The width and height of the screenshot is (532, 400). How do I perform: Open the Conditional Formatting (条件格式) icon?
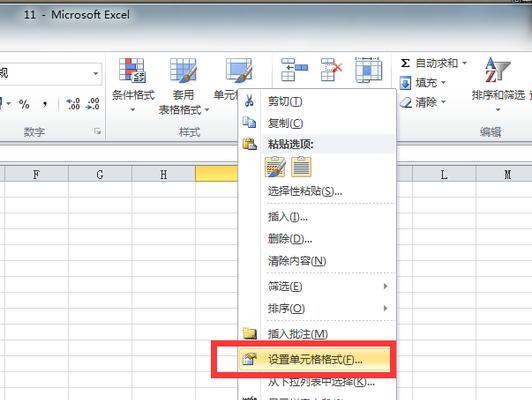point(133,71)
